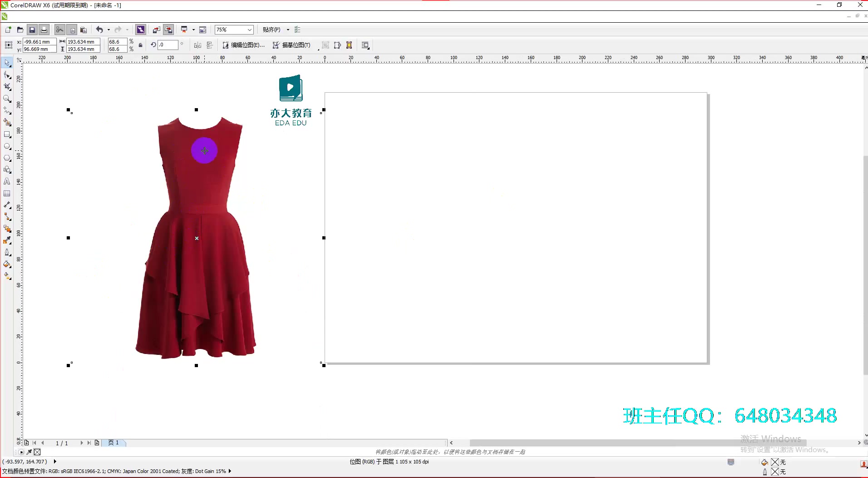Go to the first page

(35, 443)
